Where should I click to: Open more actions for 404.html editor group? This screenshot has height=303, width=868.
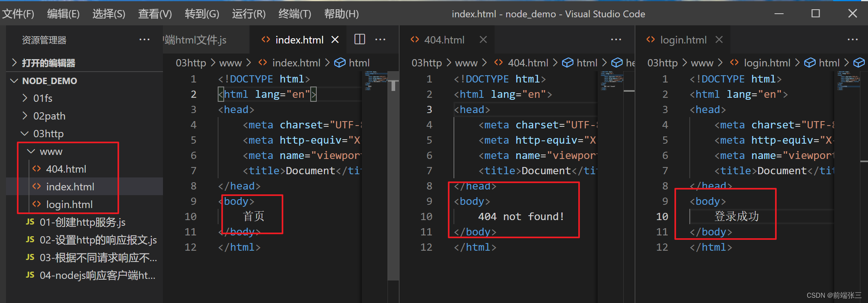pos(616,39)
